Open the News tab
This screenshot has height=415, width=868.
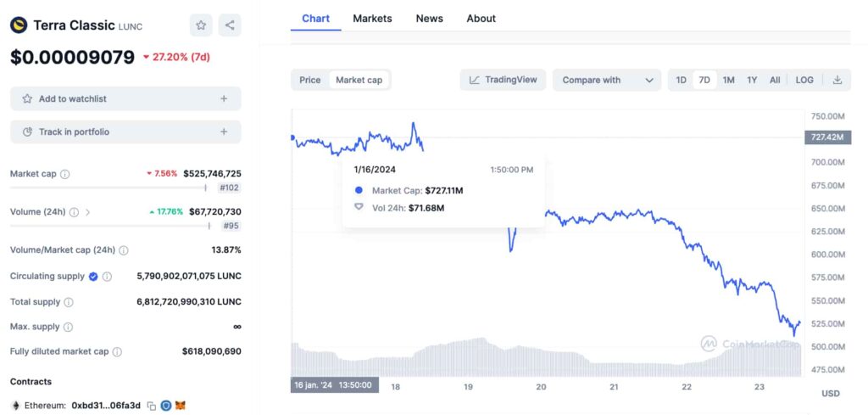tap(429, 19)
